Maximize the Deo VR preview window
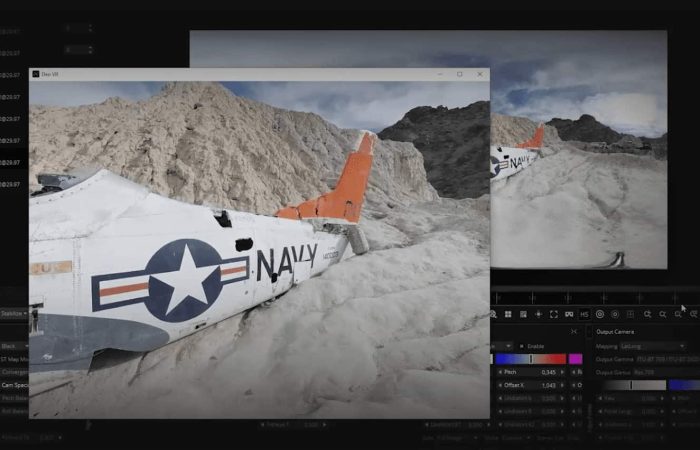Viewport: 700px width, 450px height. [459, 74]
